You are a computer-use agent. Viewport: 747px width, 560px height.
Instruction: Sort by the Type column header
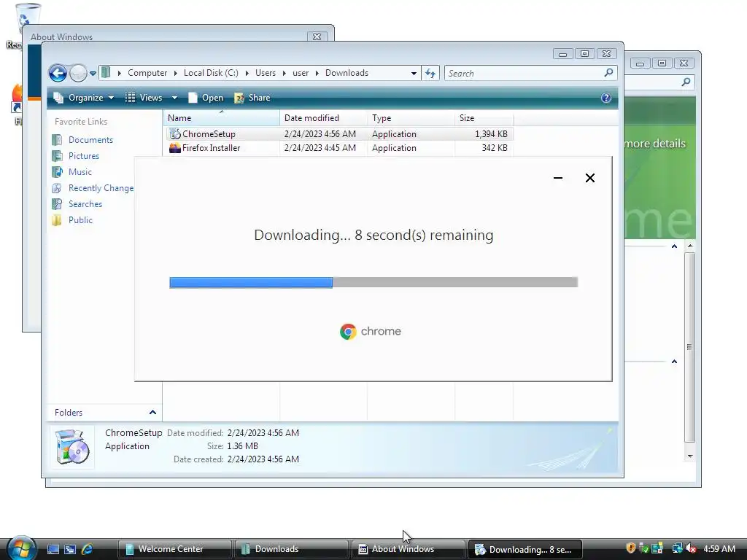(411, 118)
